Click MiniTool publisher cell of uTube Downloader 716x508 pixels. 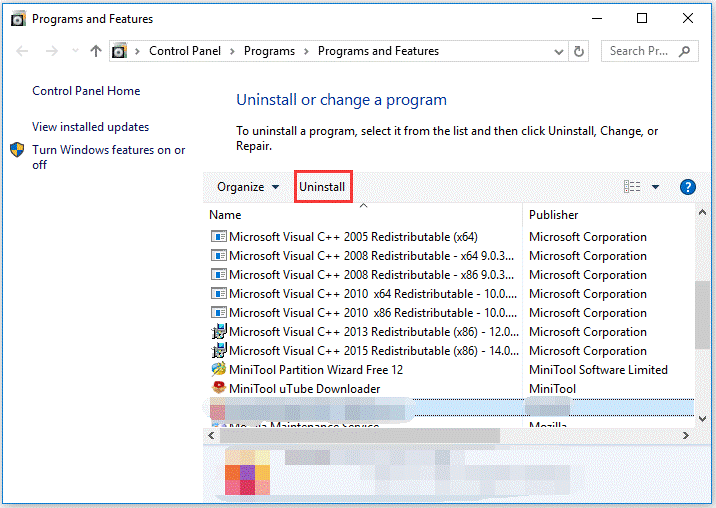coord(553,389)
